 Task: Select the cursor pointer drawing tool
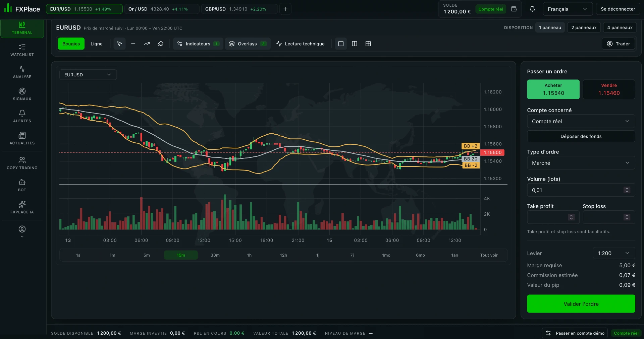pos(119,44)
